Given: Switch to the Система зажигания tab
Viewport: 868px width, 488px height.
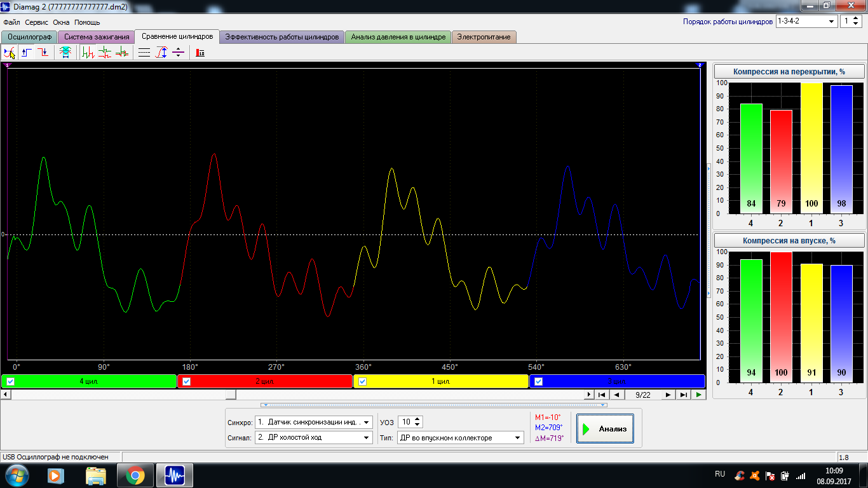Looking at the screenshot, I should coord(97,37).
